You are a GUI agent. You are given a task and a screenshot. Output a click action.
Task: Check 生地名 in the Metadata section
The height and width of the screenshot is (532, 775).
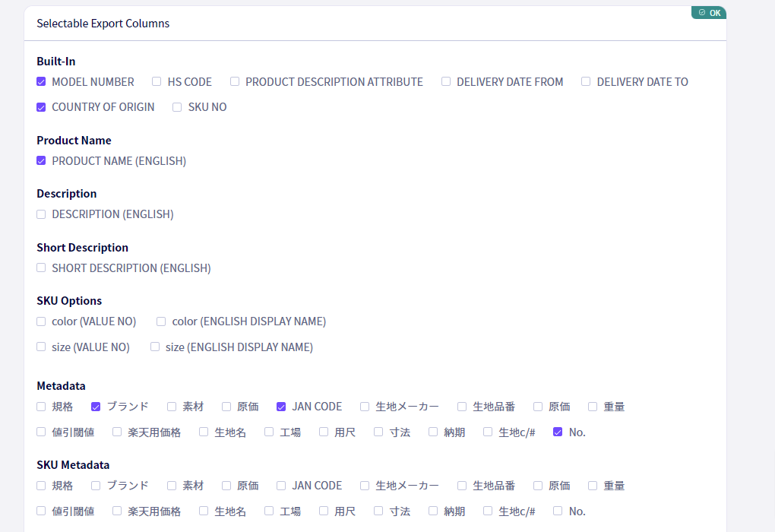click(204, 432)
